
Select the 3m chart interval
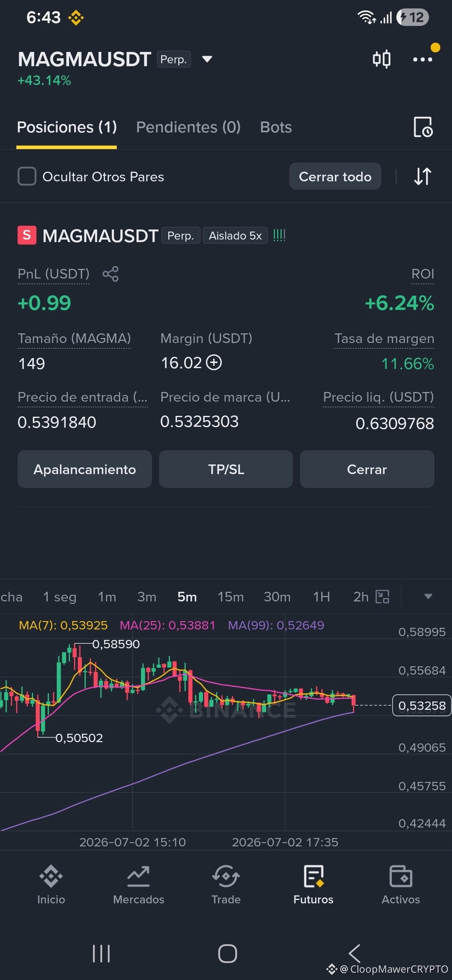(x=147, y=596)
